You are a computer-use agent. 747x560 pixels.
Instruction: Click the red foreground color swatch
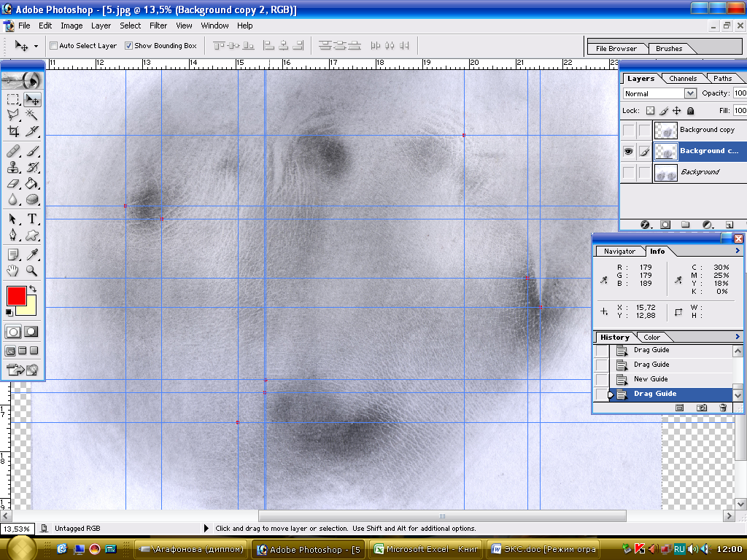coord(16,295)
